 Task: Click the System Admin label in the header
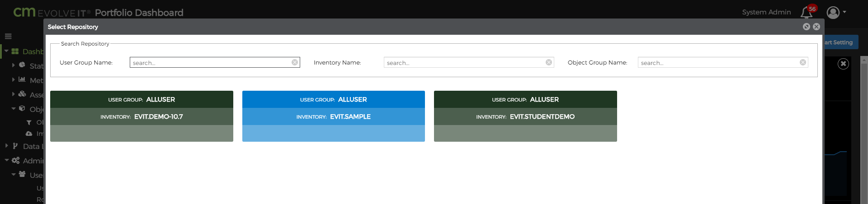(766, 12)
